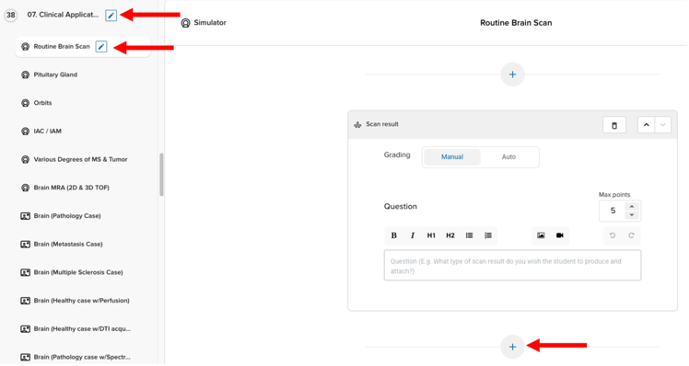The height and width of the screenshot is (366, 689).
Task: Click the Scan result block icon
Action: click(x=357, y=125)
